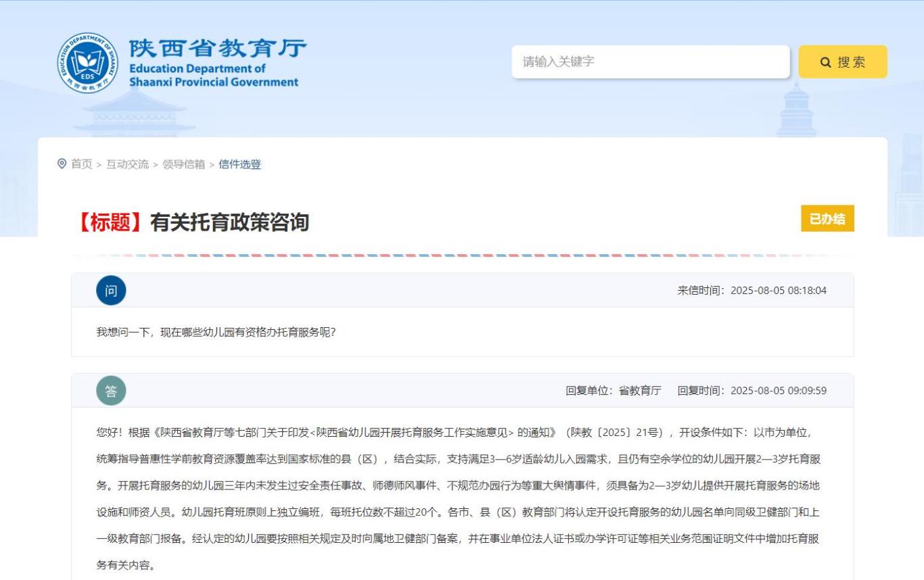
Task: Click the green 答 answer icon
Action: coord(111,391)
